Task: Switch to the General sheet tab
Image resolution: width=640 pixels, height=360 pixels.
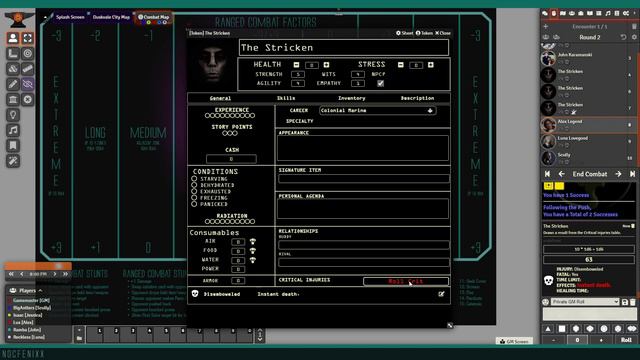Action: [220, 98]
